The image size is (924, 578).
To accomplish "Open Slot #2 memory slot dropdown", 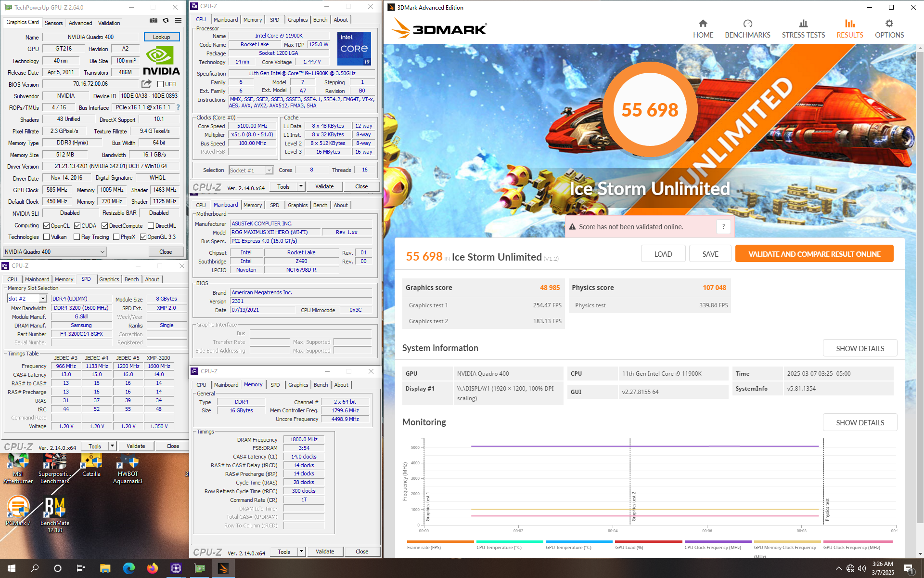I will 27,299.
